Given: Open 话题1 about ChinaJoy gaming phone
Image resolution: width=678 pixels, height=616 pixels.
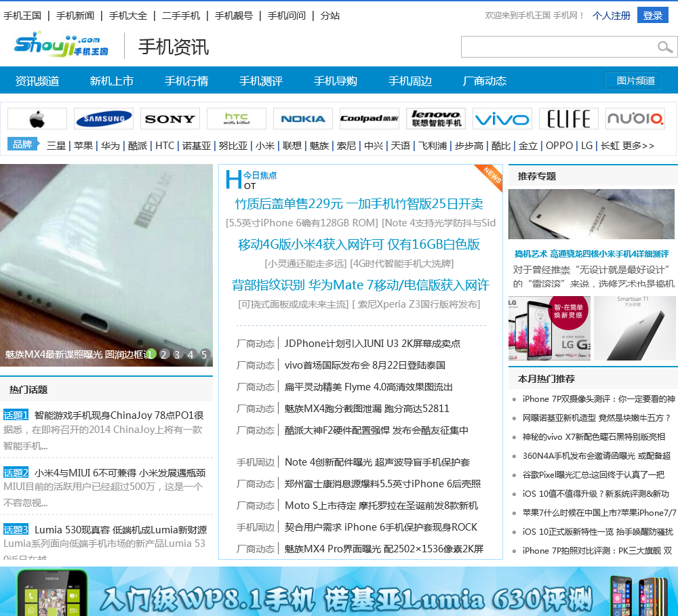Looking at the screenshot, I should pos(119,415).
